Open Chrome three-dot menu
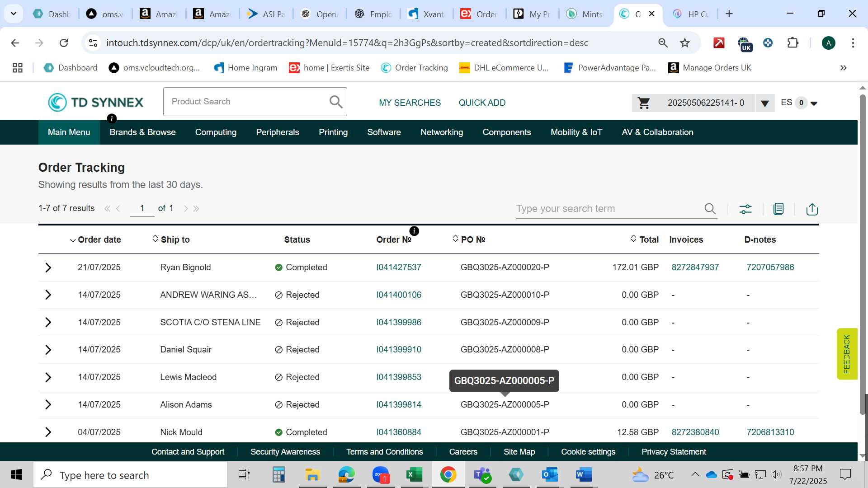Image resolution: width=868 pixels, height=488 pixels. tap(853, 43)
